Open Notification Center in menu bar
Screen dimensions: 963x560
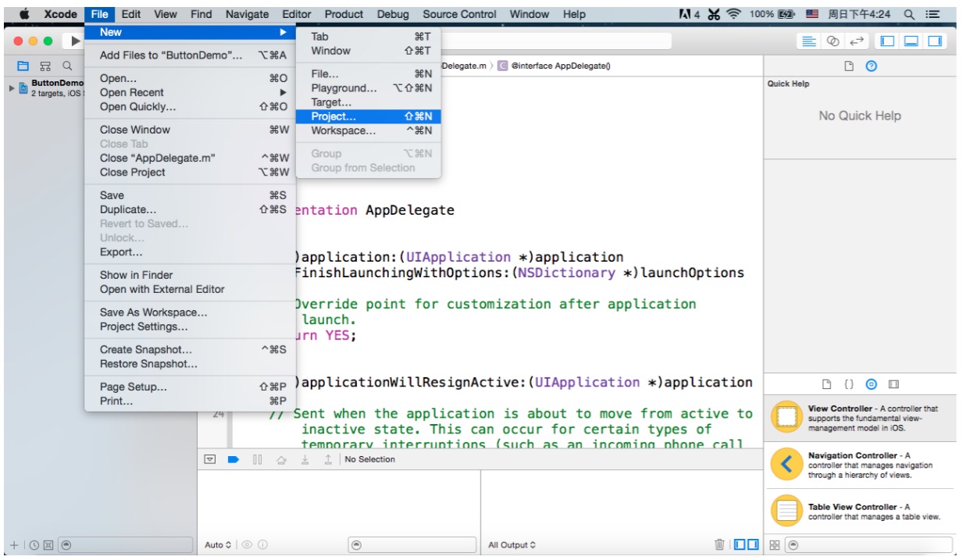(933, 14)
